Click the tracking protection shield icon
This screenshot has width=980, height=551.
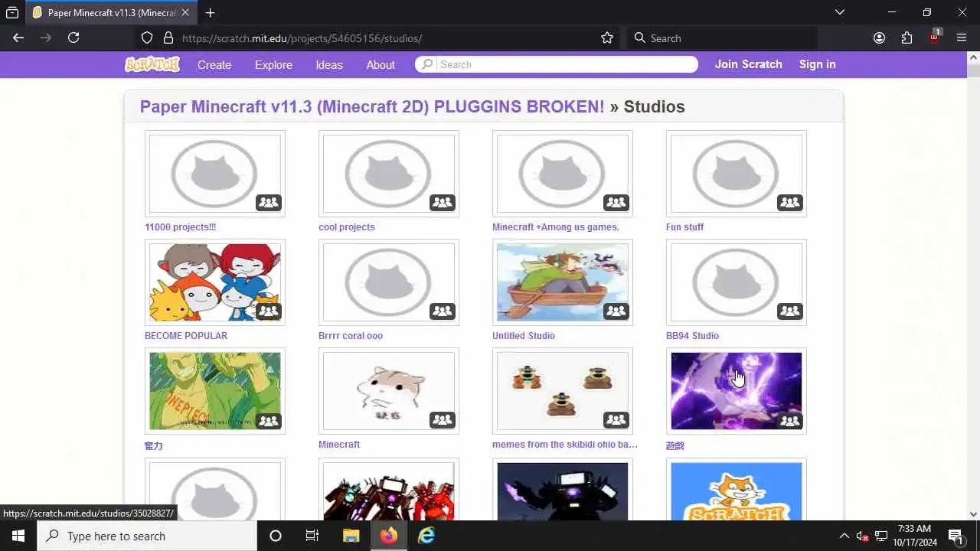[x=147, y=38]
